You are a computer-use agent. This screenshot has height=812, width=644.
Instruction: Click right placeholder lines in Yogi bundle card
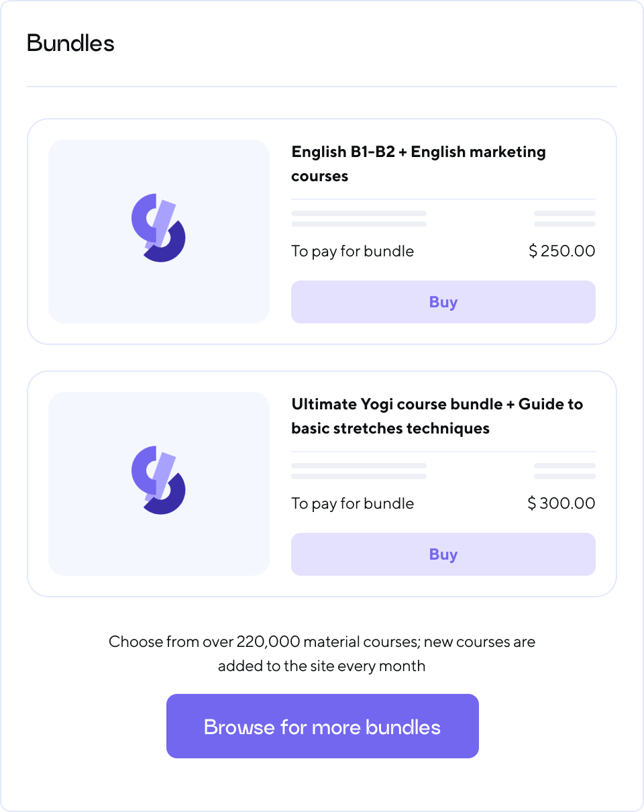point(564,471)
